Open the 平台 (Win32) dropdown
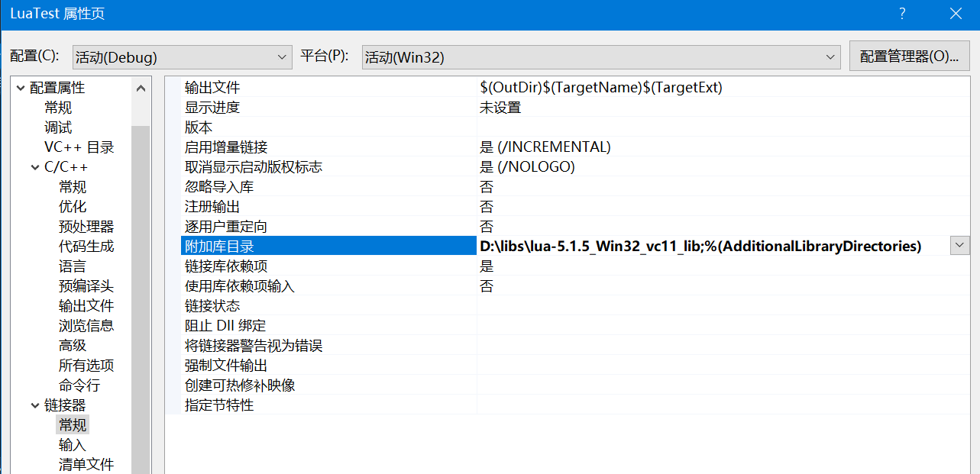This screenshot has width=980, height=474. click(600, 57)
